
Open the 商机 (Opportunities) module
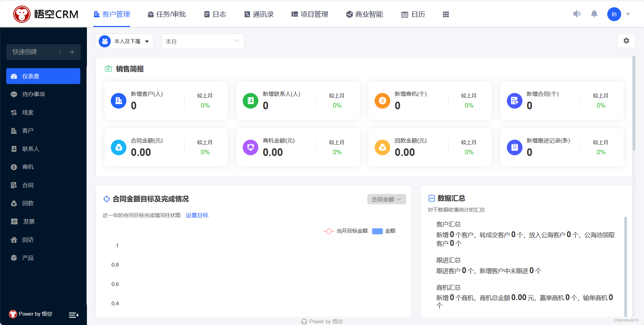pos(28,167)
